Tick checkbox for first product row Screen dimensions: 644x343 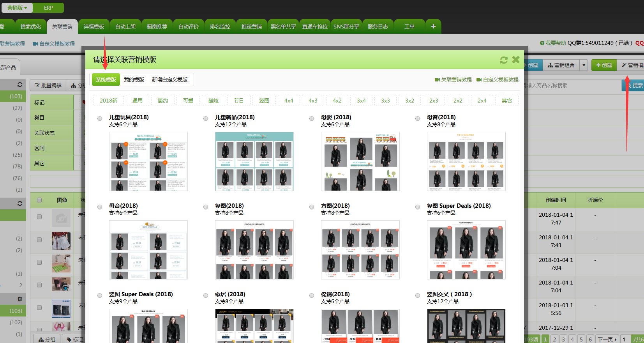pyautogui.click(x=39, y=217)
